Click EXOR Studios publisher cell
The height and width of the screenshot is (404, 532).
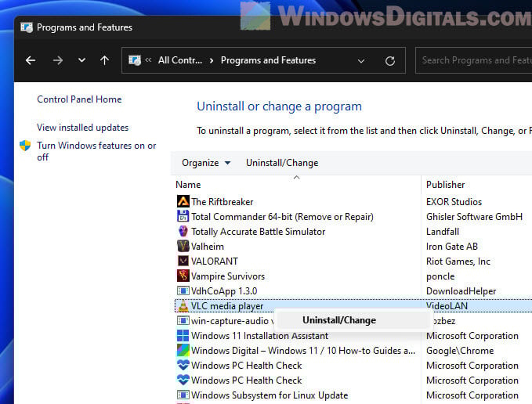(454, 202)
